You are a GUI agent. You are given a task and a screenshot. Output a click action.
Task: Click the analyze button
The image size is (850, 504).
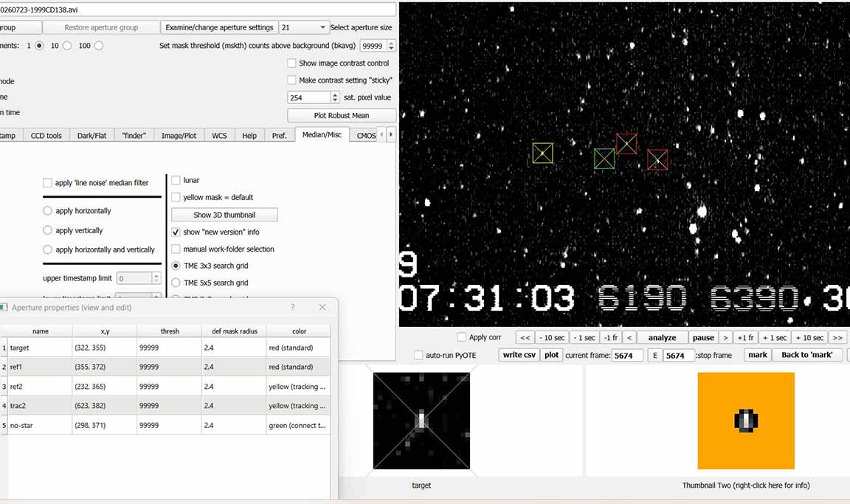662,338
